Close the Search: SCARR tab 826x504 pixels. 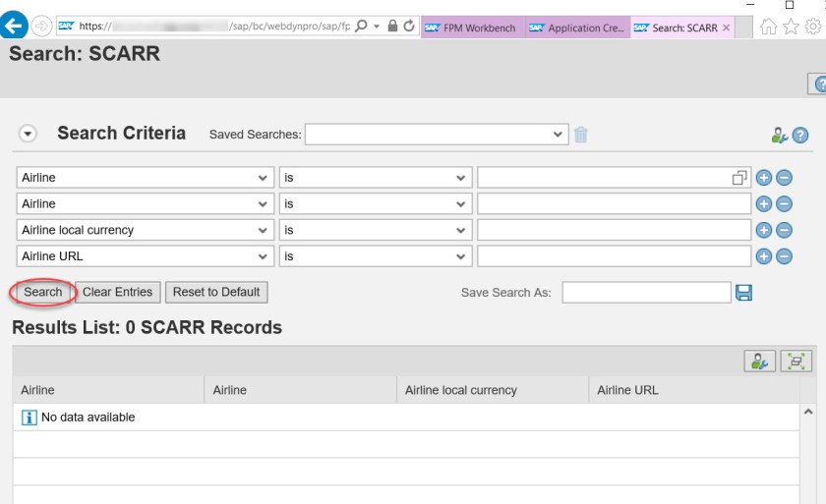[x=727, y=28]
